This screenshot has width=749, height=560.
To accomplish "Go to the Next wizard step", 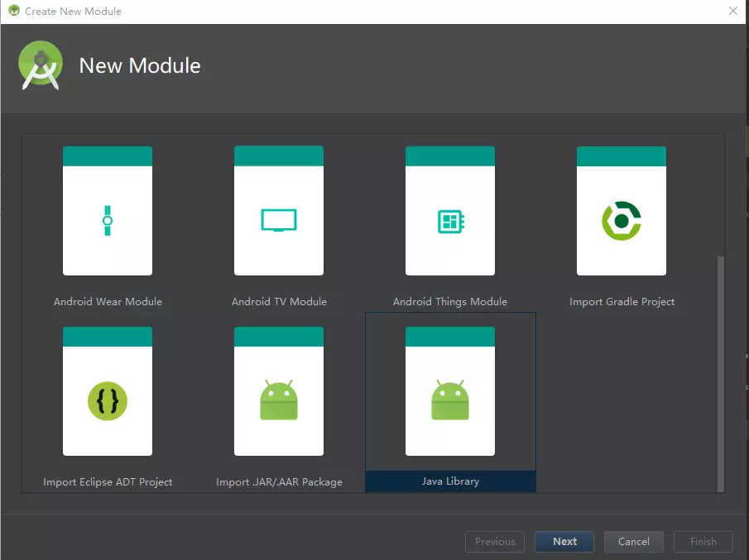I will point(564,541).
